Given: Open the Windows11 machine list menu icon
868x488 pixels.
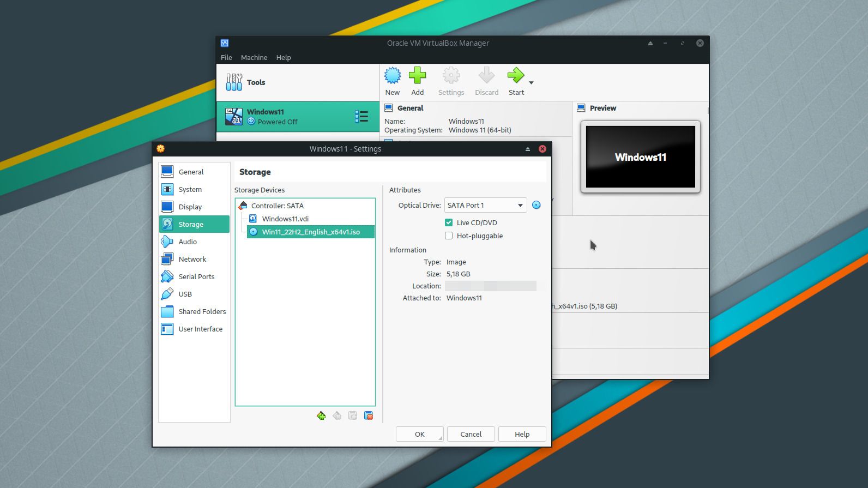Looking at the screenshot, I should tap(361, 116).
